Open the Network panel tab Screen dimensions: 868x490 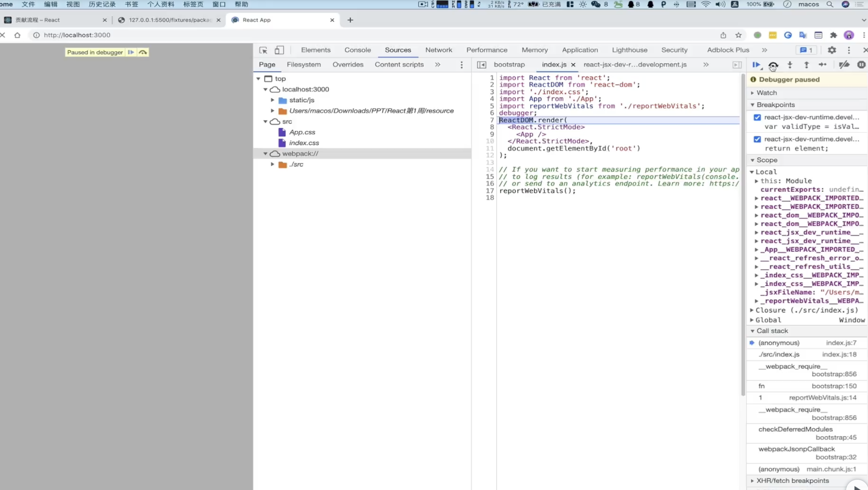click(x=438, y=50)
